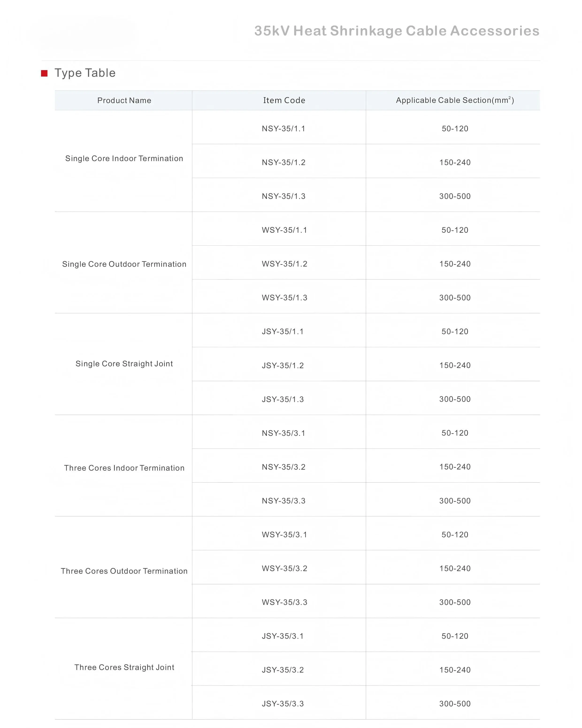This screenshot has height=728, width=582.
Task: Click the 300-500 value for JSY-35/3.3
Action: (x=455, y=704)
